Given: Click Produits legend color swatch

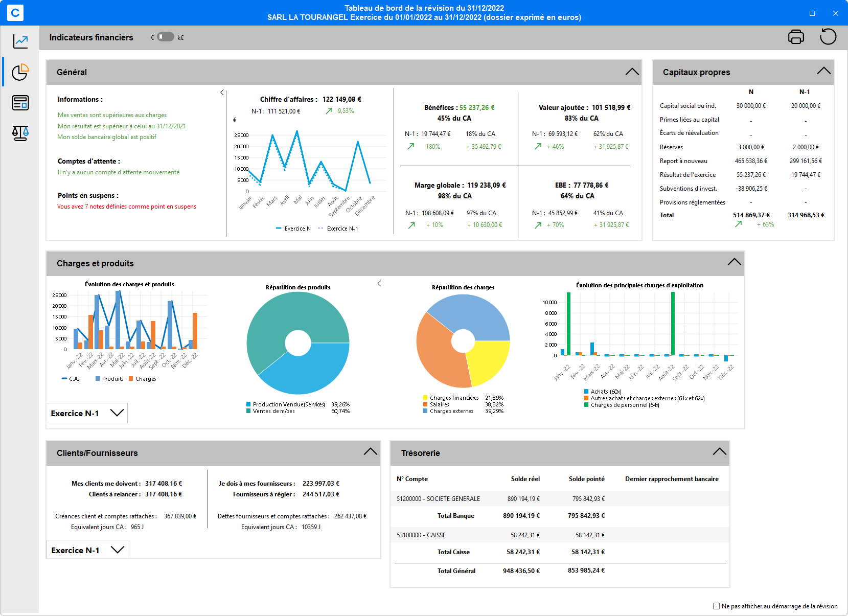Looking at the screenshot, I should [x=98, y=379].
